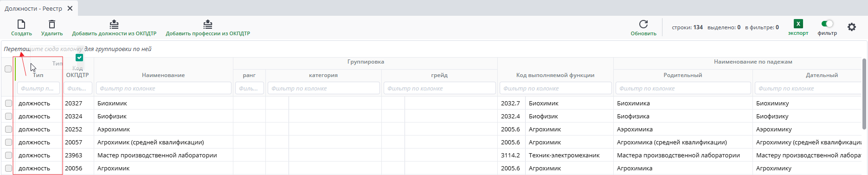The width and height of the screenshot is (868, 175).
Task: Export the table to Excel
Action: click(798, 28)
